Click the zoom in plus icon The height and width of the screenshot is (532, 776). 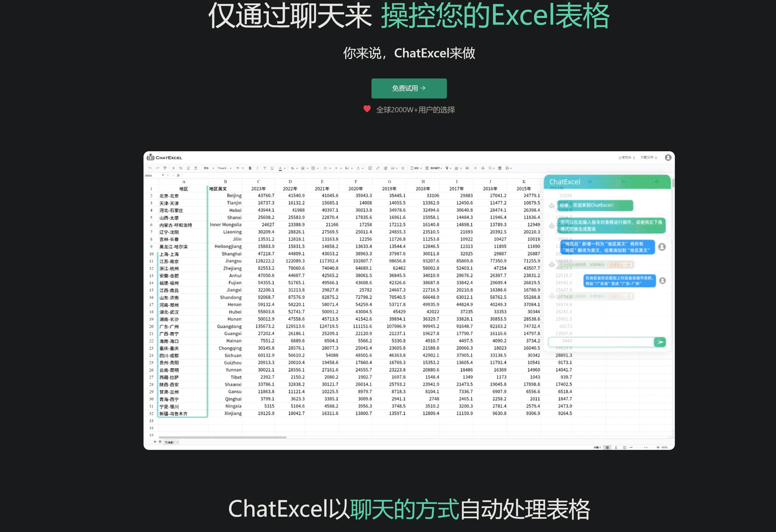coord(658,448)
